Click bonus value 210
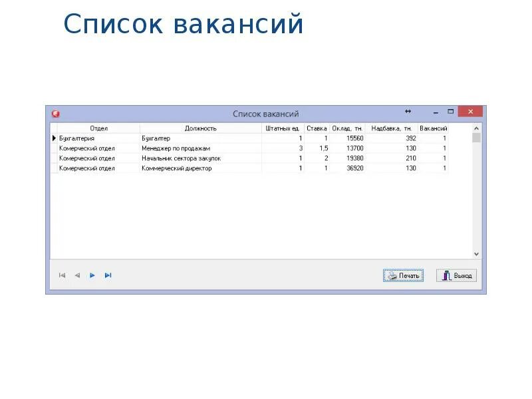This screenshot has height=399, width=532. [x=411, y=158]
